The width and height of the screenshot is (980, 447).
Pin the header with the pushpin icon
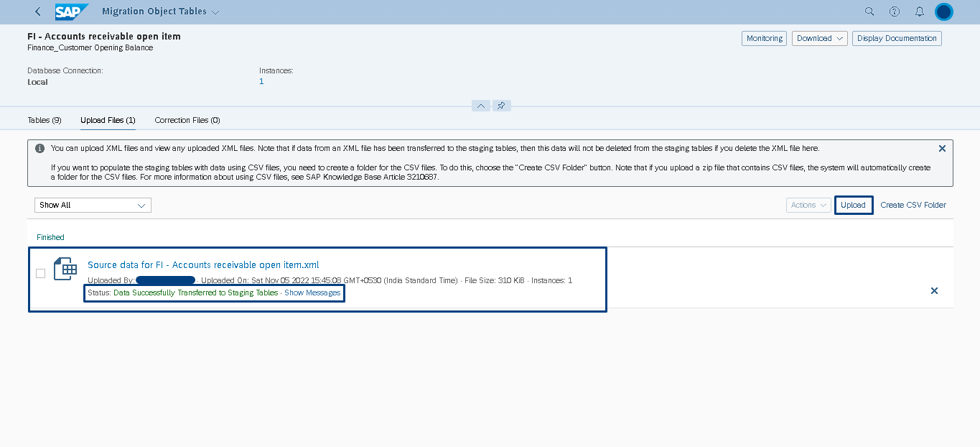point(501,106)
